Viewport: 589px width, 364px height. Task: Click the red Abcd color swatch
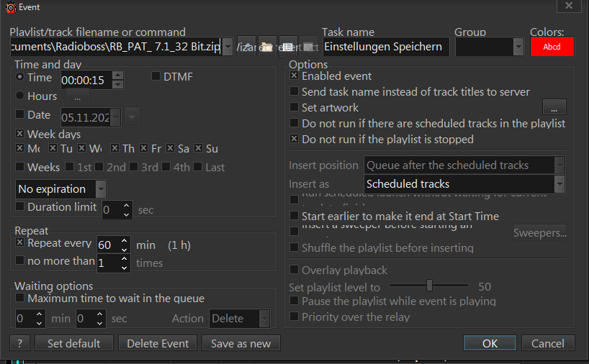coord(552,47)
